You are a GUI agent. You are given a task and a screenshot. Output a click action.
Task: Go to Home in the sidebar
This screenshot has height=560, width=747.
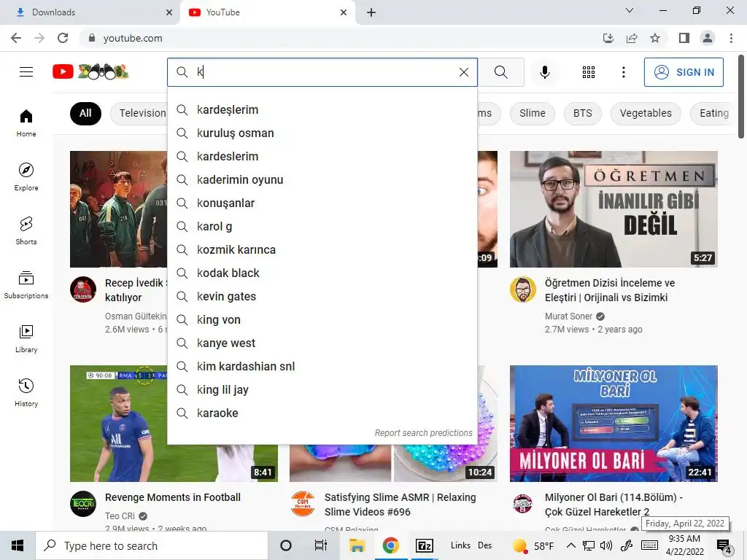pos(26,122)
